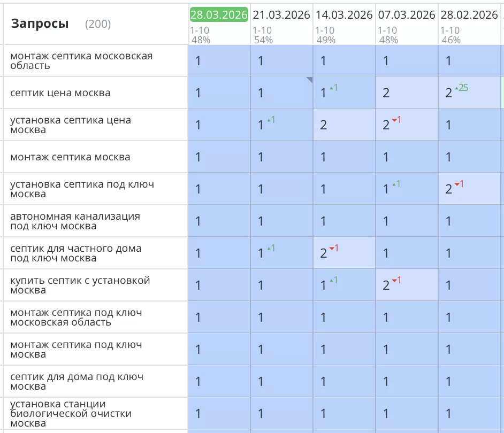
Task: Click the gray note triangle in септик цена москва cell
Action: [309, 80]
